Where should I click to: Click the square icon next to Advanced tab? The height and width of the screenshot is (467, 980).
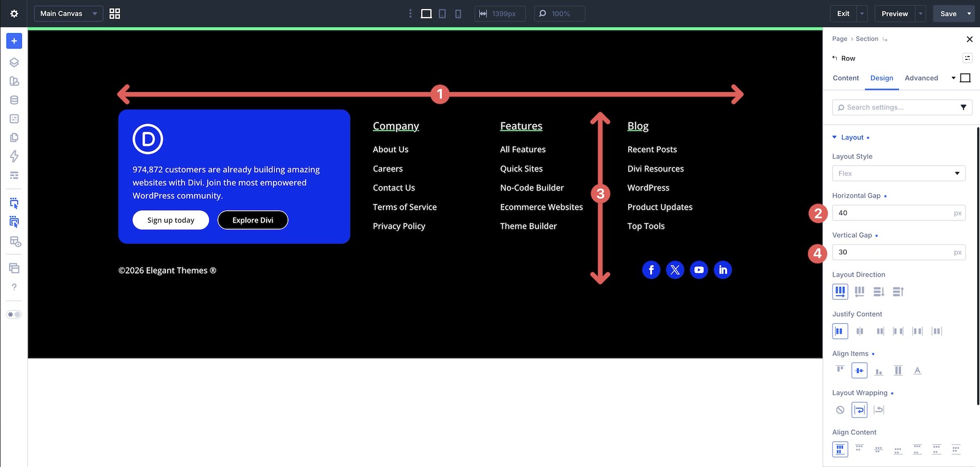965,78
